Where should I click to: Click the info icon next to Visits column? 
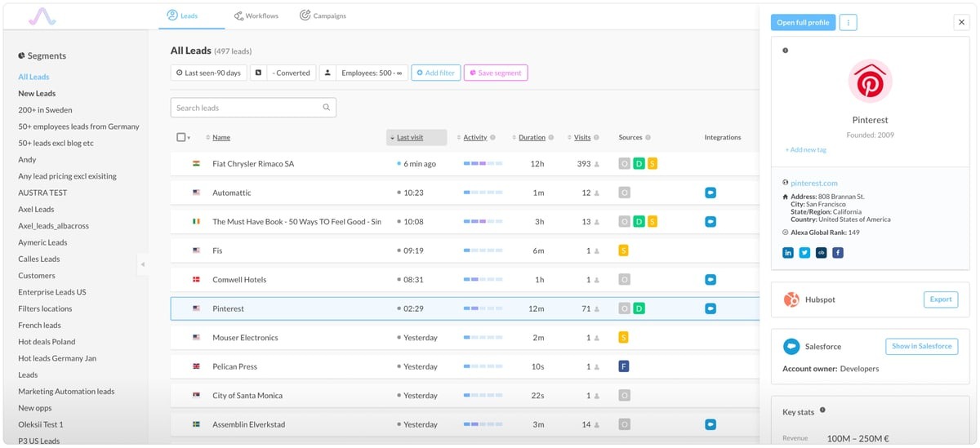[x=596, y=137]
